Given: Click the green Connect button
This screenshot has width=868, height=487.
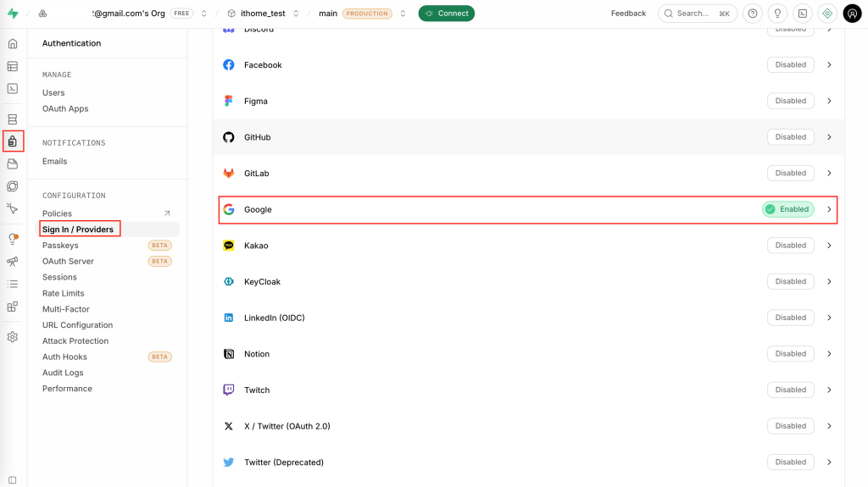Looking at the screenshot, I should [x=446, y=14].
